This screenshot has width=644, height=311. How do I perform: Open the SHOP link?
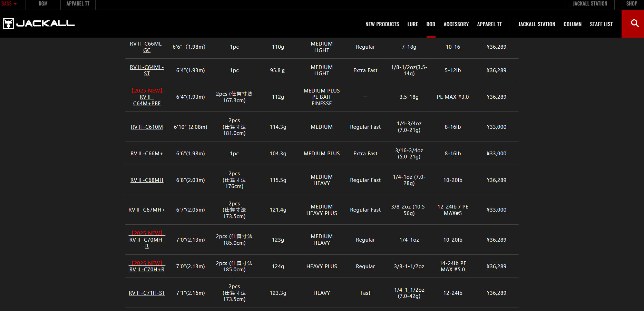tap(632, 3)
